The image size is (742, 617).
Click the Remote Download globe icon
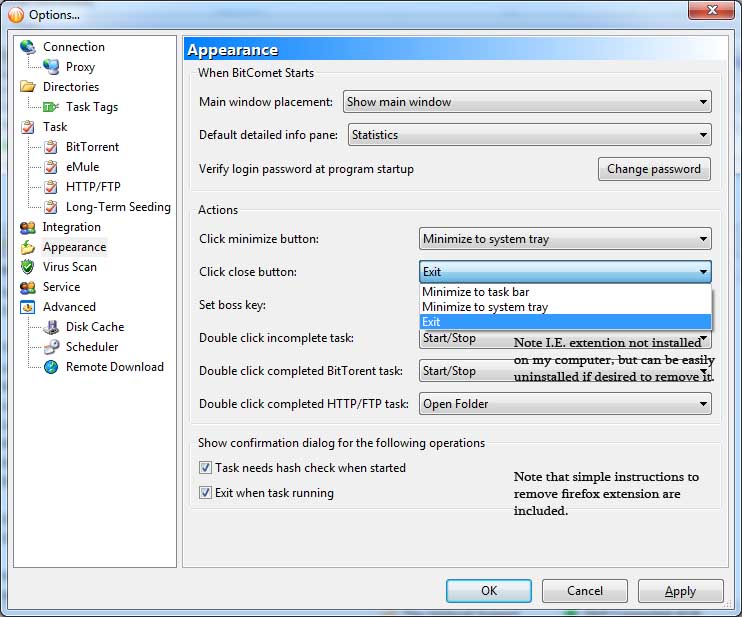(51, 367)
